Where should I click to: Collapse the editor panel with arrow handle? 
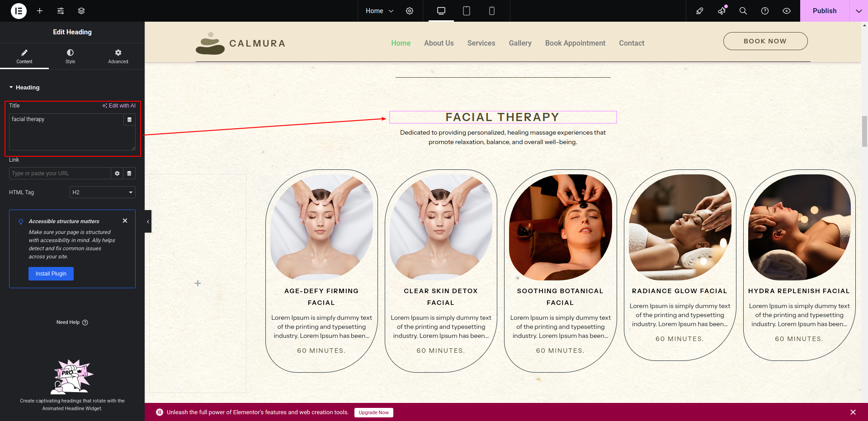(148, 221)
